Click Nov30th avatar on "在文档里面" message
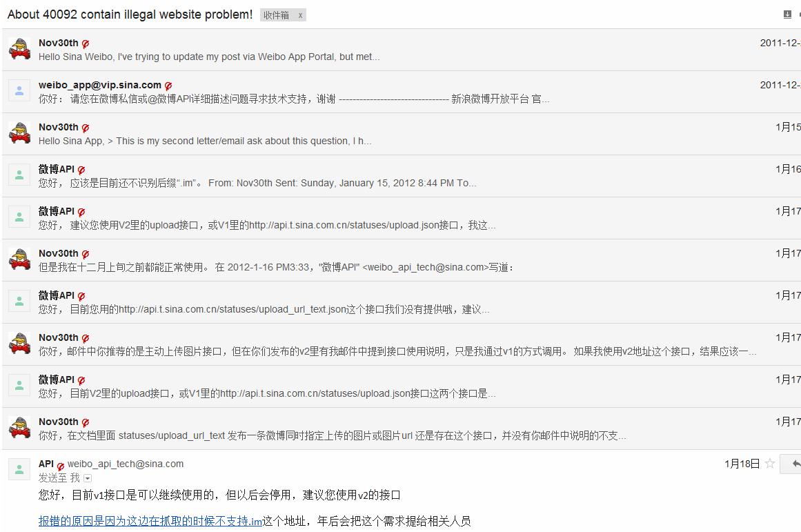This screenshot has width=801, height=532. (19, 428)
